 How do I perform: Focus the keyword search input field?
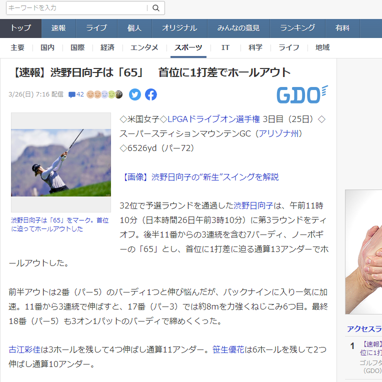(x=77, y=8)
